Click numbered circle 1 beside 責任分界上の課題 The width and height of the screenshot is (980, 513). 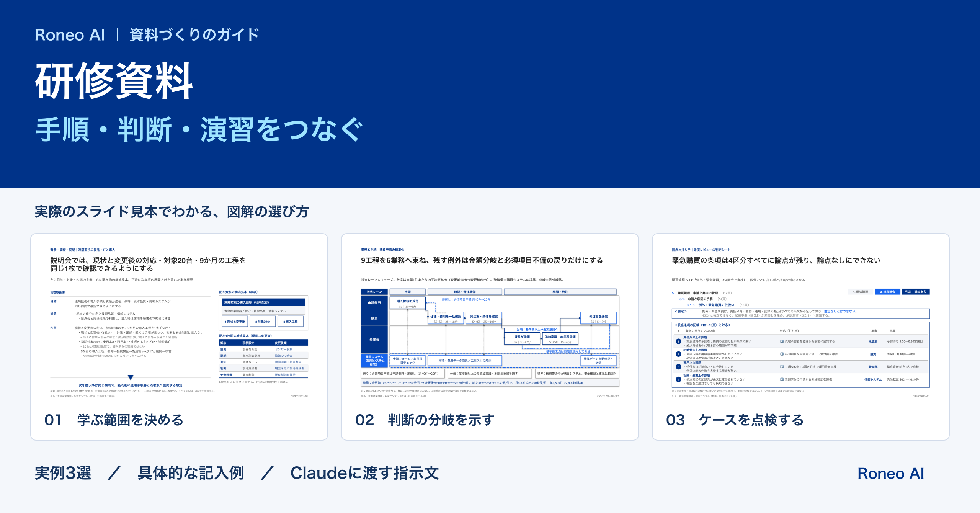click(678, 341)
